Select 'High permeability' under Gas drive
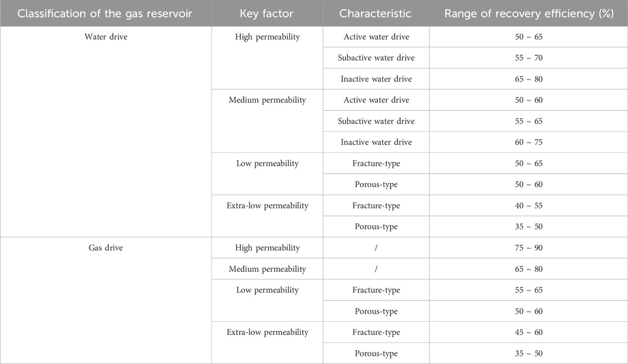Image resolution: width=628 pixels, height=364 pixels. [x=267, y=248]
